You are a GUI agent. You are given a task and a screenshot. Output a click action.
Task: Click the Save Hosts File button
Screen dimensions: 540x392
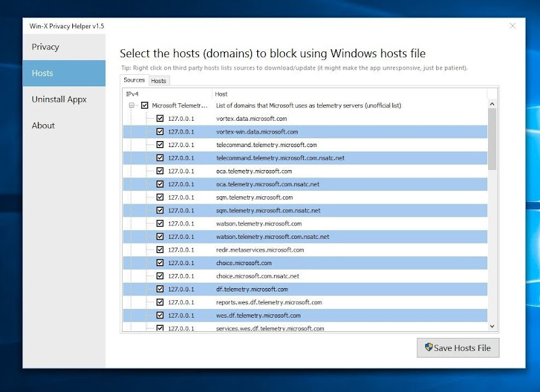point(458,347)
